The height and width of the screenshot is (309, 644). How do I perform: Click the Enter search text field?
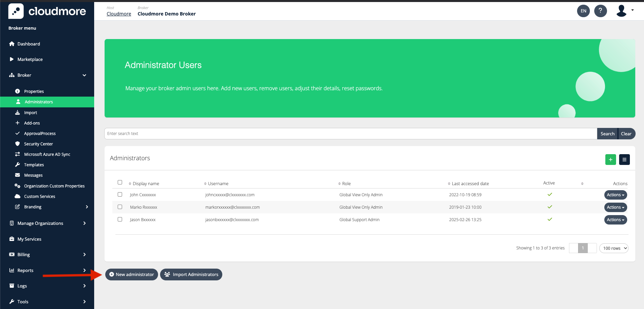point(350,134)
